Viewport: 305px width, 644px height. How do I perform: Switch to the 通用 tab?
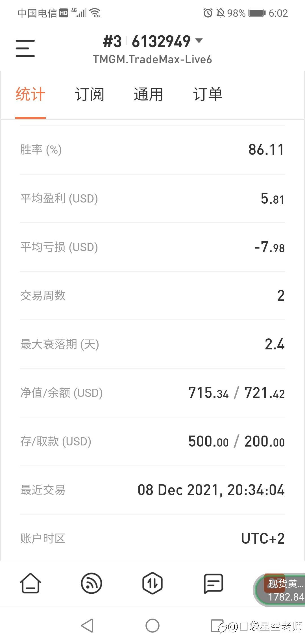149,94
